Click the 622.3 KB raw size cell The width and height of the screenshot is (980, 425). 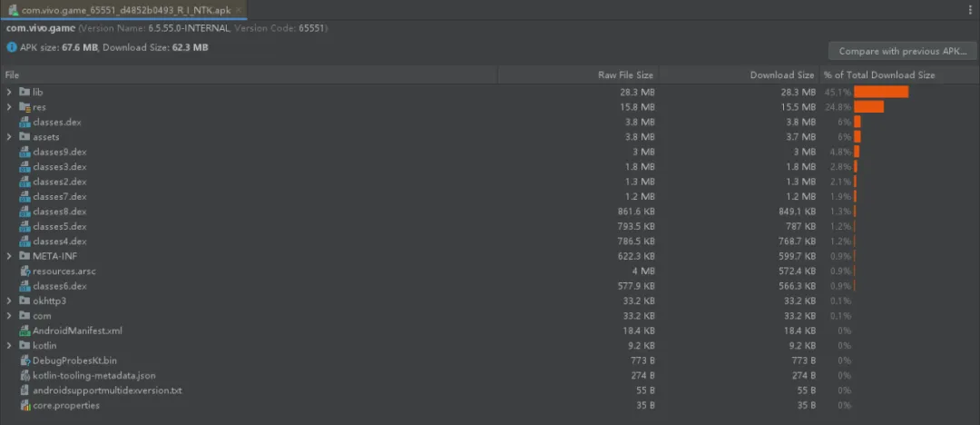click(x=636, y=256)
